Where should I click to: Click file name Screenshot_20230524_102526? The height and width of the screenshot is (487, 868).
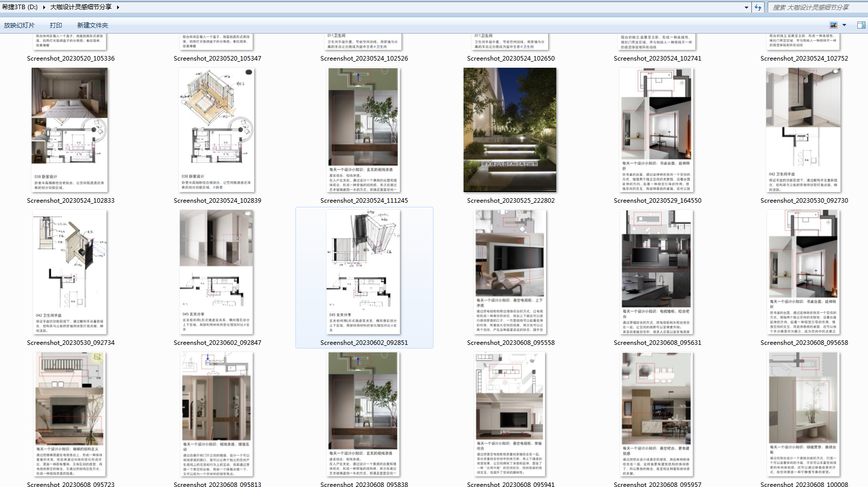pos(364,59)
